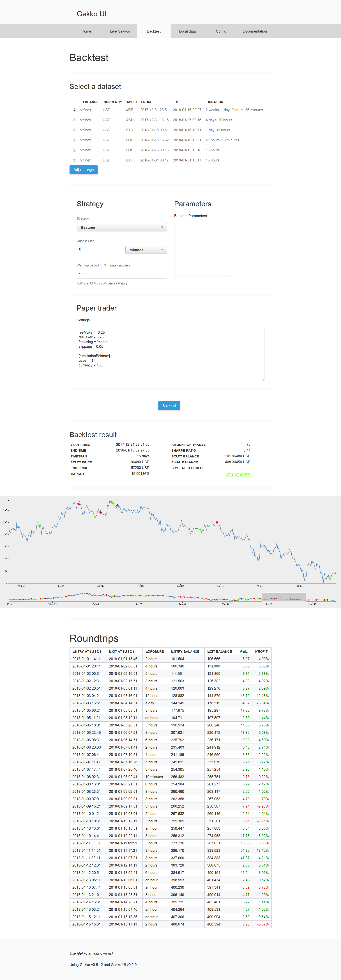341x980 pixels.
Task: Open the Documentation tab
Action: (255, 31)
